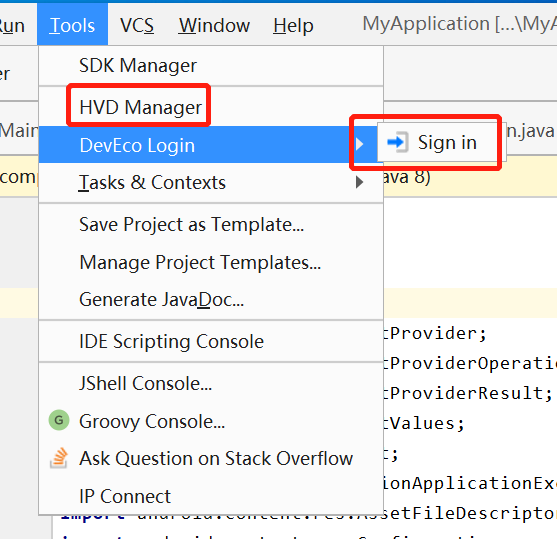Open the Run menu
The width and height of the screenshot is (557, 539).
click(x=12, y=25)
